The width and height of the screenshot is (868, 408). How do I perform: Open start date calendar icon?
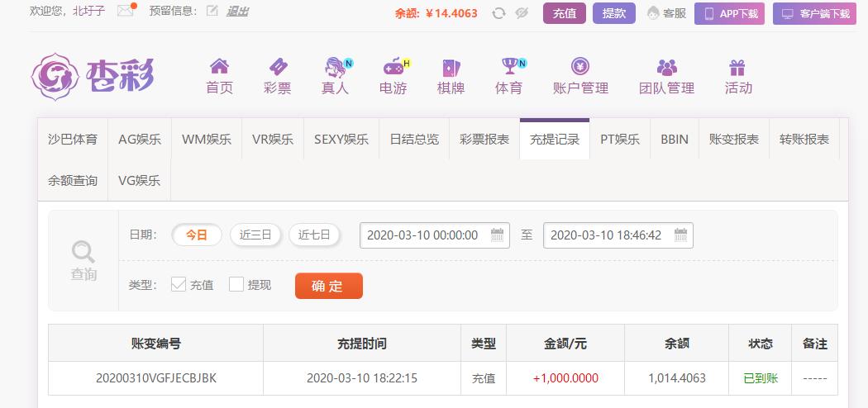pos(497,235)
